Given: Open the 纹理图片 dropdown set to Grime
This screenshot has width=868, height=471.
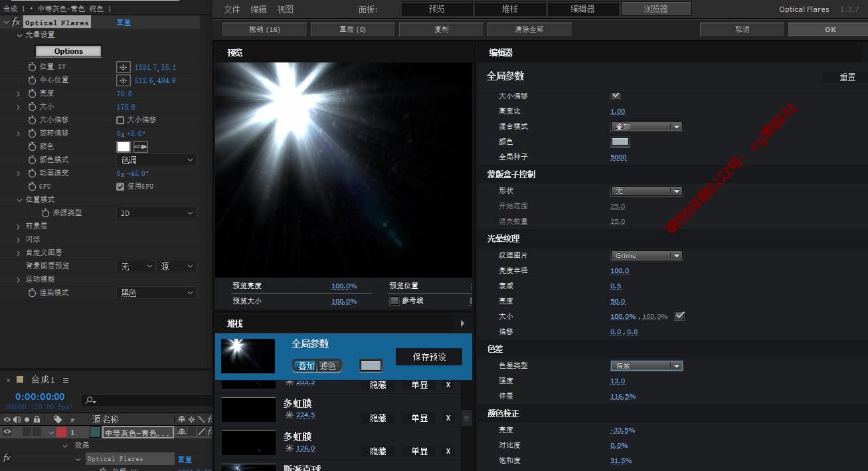Looking at the screenshot, I should (646, 256).
